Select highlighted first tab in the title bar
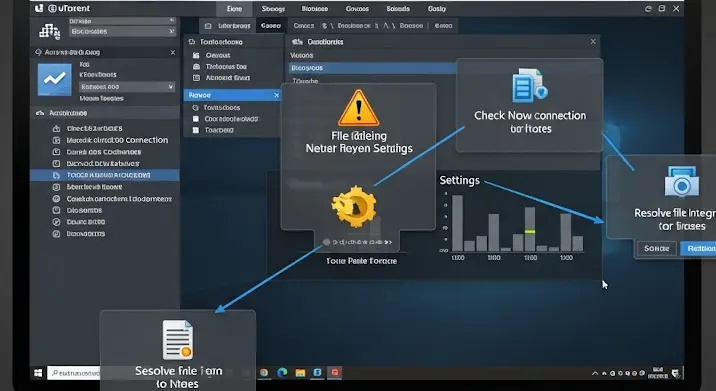 (234, 9)
